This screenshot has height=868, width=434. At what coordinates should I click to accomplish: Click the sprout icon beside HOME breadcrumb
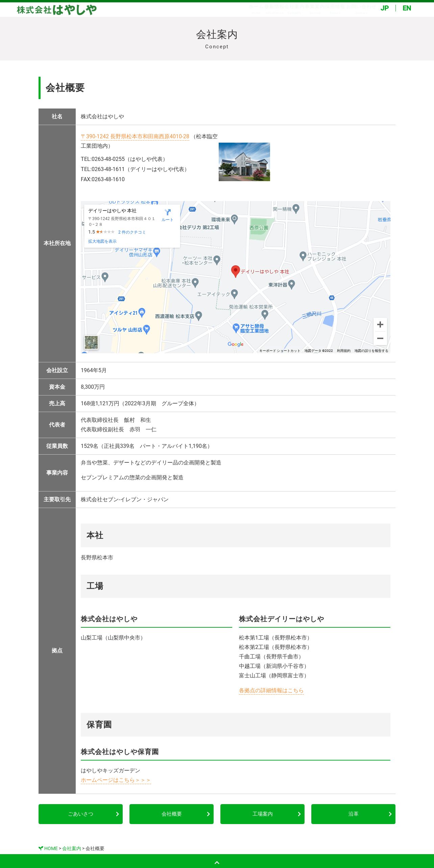point(41,848)
